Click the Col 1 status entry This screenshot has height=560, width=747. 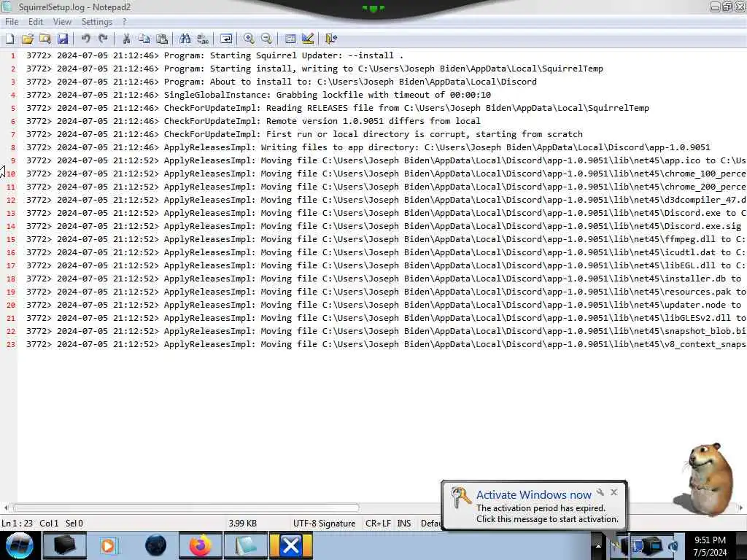point(49,524)
